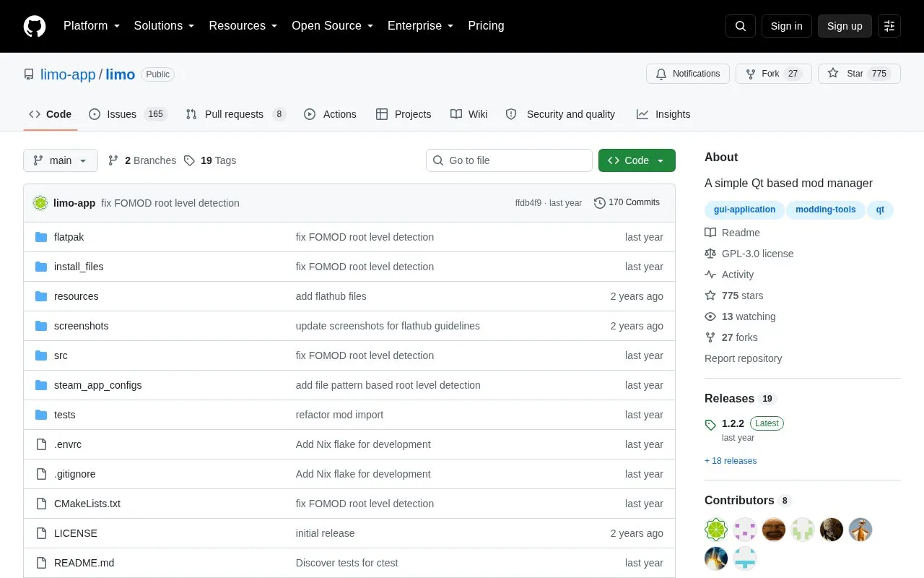Click the Sign up button

845,26
